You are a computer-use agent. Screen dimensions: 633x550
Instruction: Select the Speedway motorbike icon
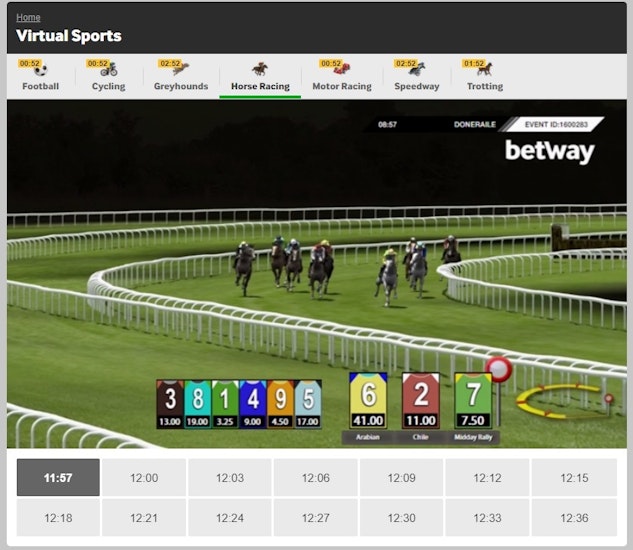pyautogui.click(x=416, y=69)
